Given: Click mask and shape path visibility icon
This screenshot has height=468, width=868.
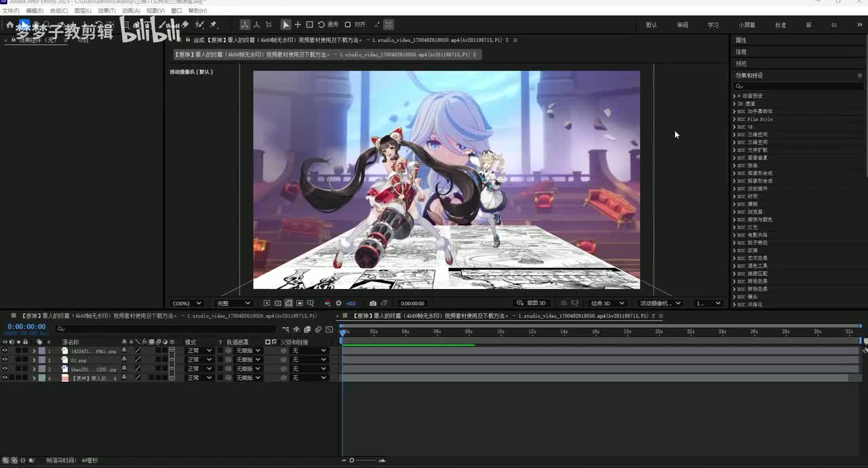Looking at the screenshot, I should point(288,303).
